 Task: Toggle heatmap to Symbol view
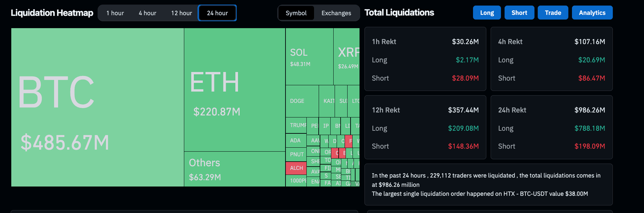[296, 13]
